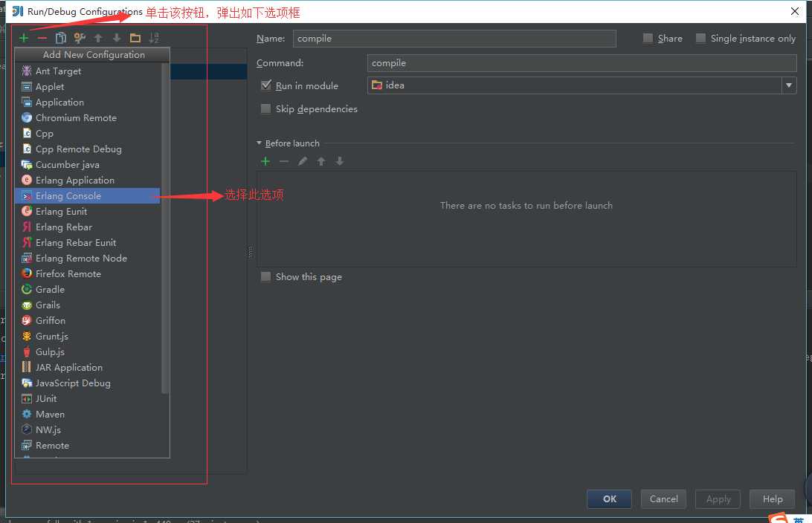Click the Move Down arrow in configurations toolbar

[117, 38]
